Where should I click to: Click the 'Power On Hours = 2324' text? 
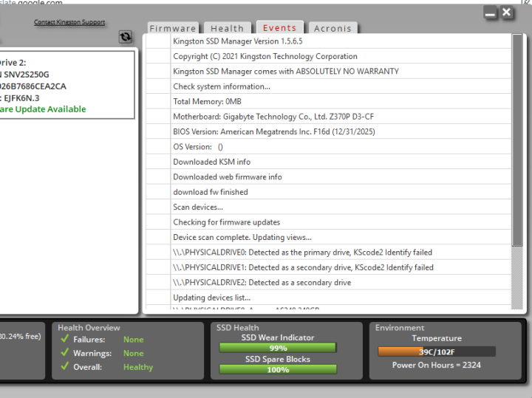[x=437, y=365]
